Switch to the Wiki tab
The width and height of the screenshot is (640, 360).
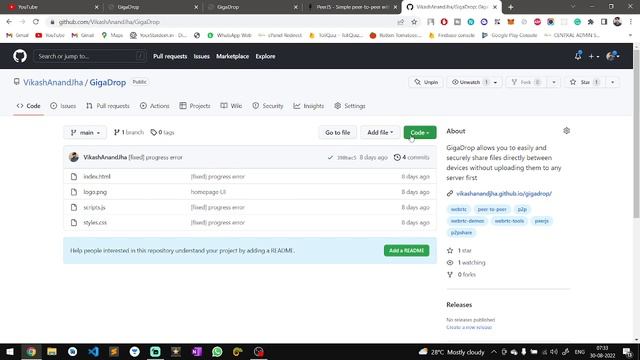point(231,106)
